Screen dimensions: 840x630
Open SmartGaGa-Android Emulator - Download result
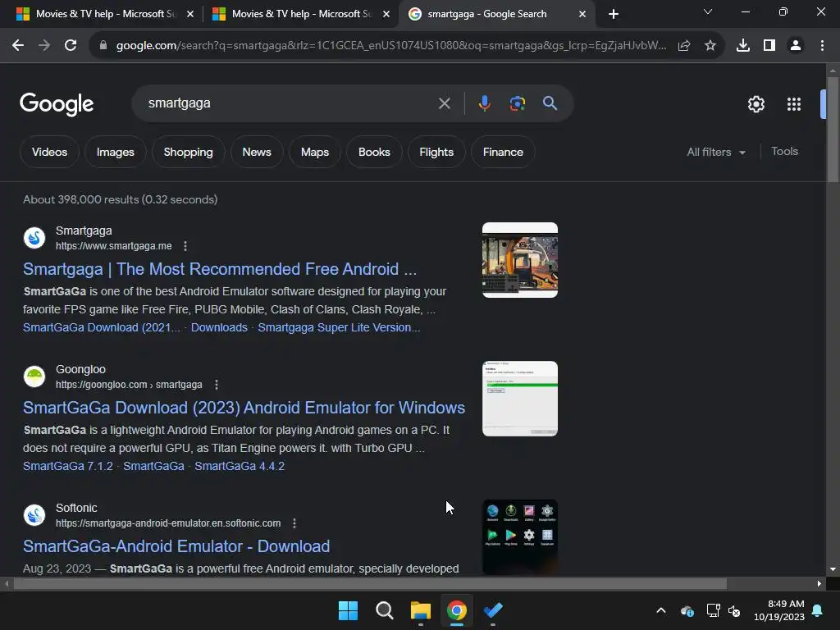176,546
